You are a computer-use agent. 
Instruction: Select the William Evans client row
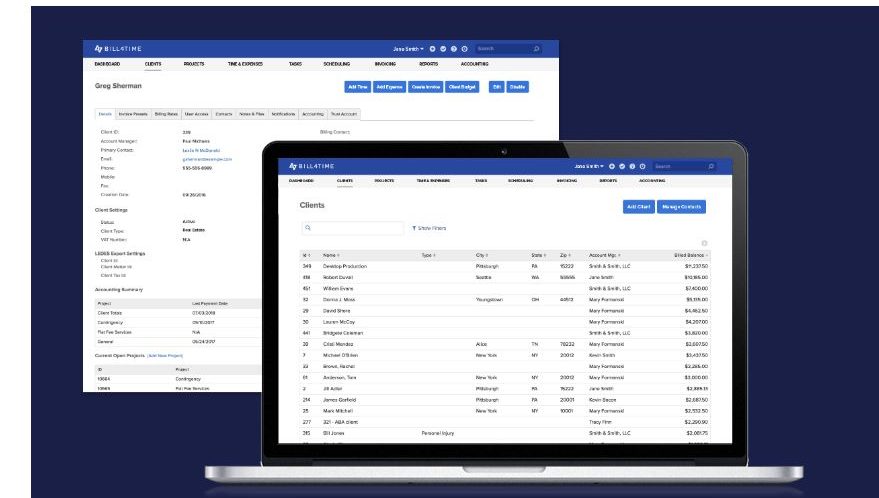click(505, 289)
